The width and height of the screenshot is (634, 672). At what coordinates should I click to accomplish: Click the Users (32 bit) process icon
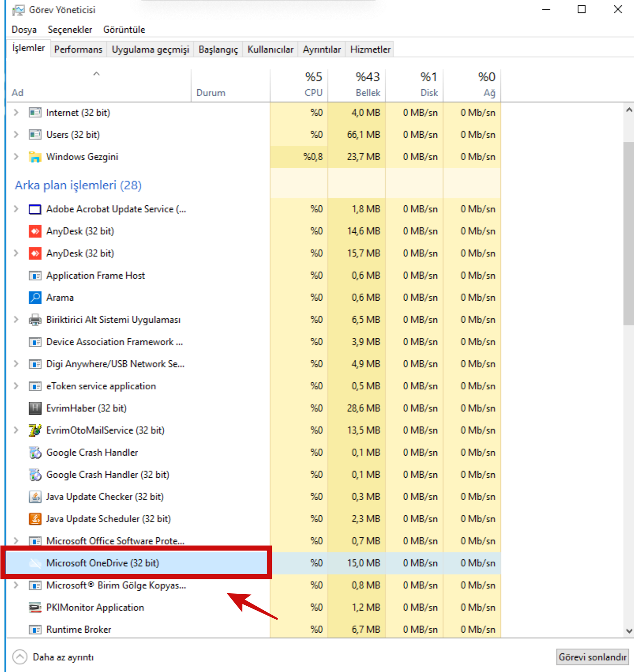[35, 135]
